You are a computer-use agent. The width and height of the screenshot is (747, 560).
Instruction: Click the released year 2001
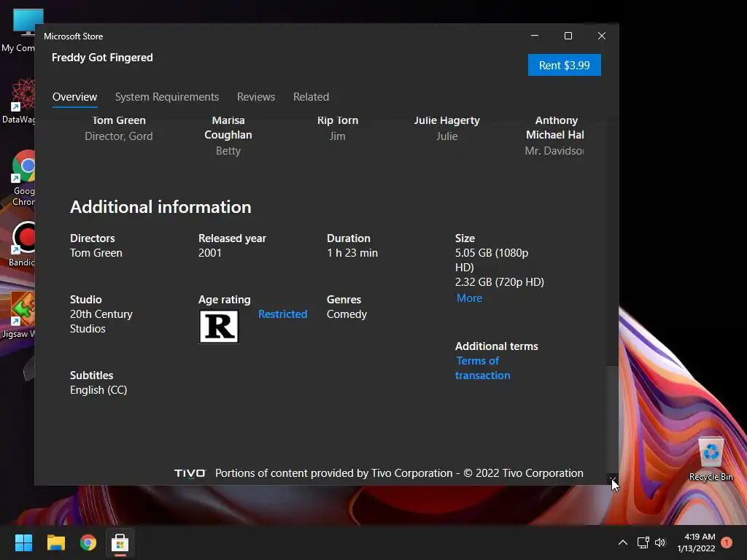209,253
